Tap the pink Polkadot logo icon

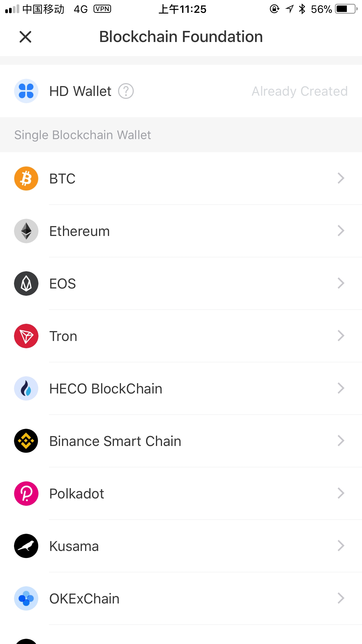[x=26, y=494]
